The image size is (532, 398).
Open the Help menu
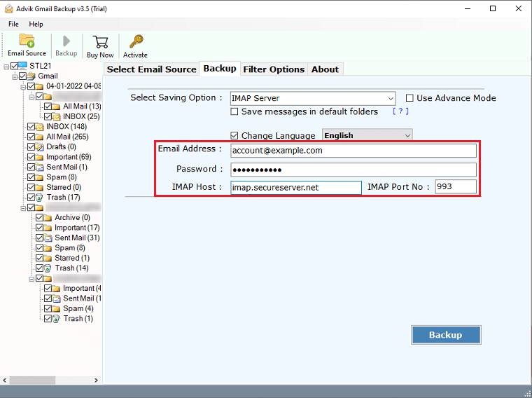[x=36, y=24]
